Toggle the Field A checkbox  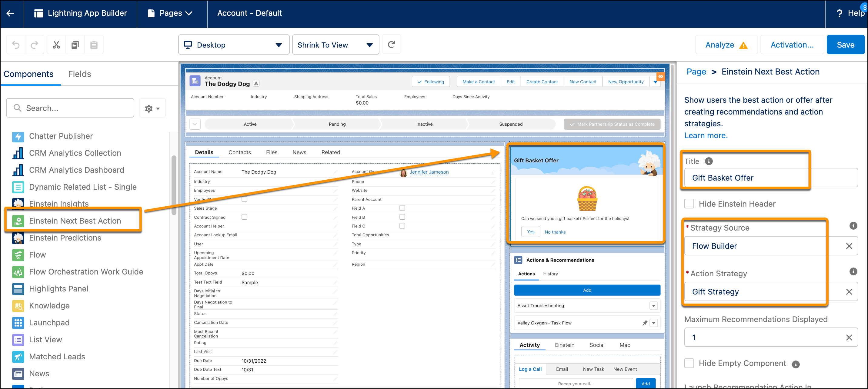point(402,208)
